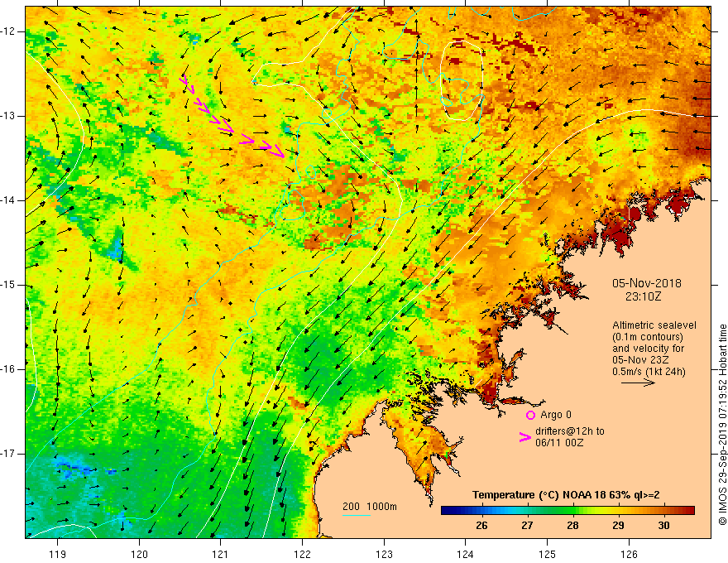728x563 pixels.
Task: Click the 28 value on temperature scale
Action: pyautogui.click(x=572, y=526)
